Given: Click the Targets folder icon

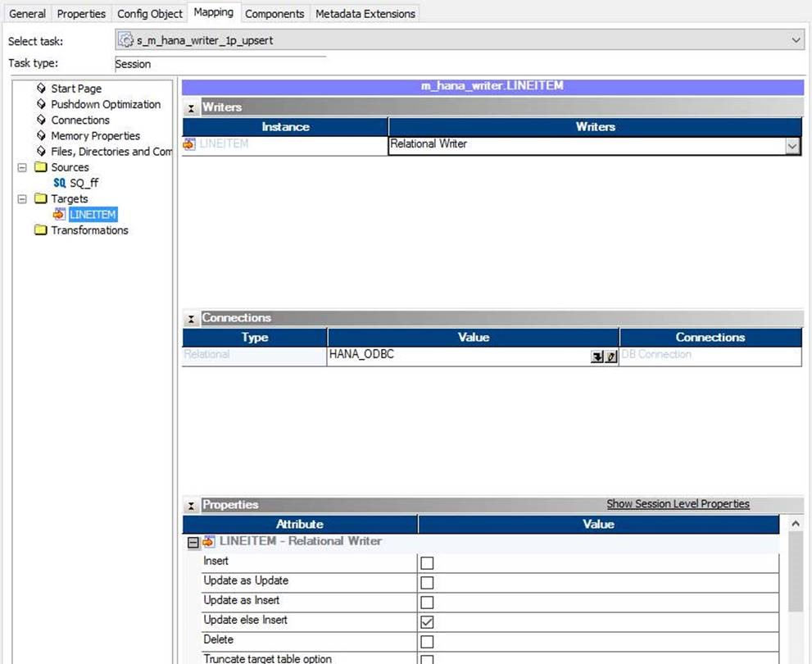Looking at the screenshot, I should pos(40,198).
